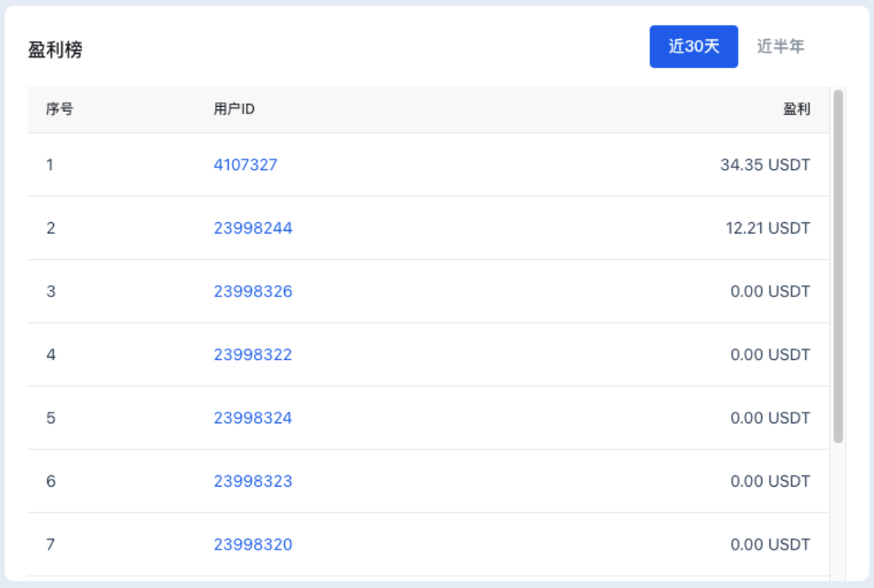This screenshot has width=874, height=588.
Task: Select the 12.21 USDT profit value
Action: [x=768, y=228]
